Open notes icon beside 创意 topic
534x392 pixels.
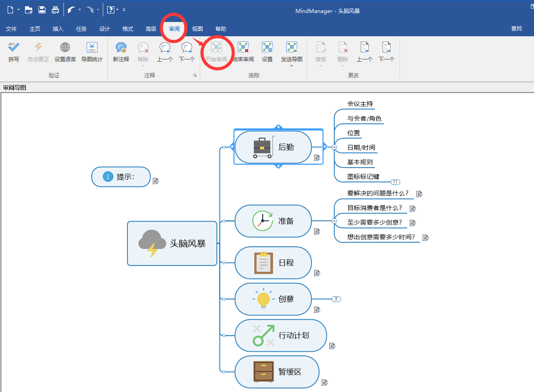coord(317,310)
